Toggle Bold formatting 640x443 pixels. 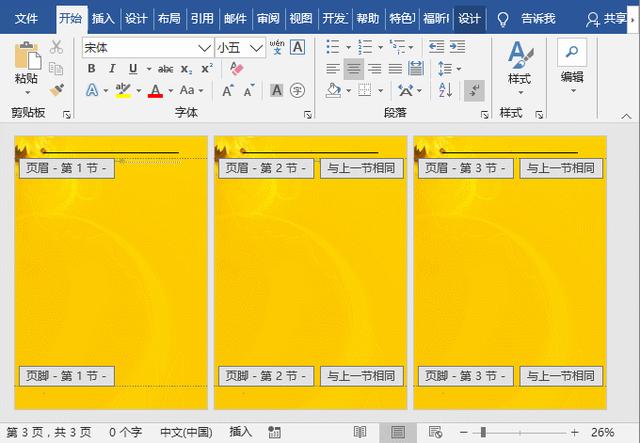[x=91, y=68]
